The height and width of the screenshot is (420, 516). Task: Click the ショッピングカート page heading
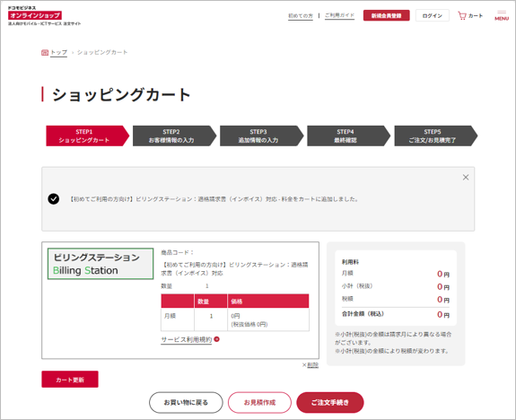coord(121,95)
